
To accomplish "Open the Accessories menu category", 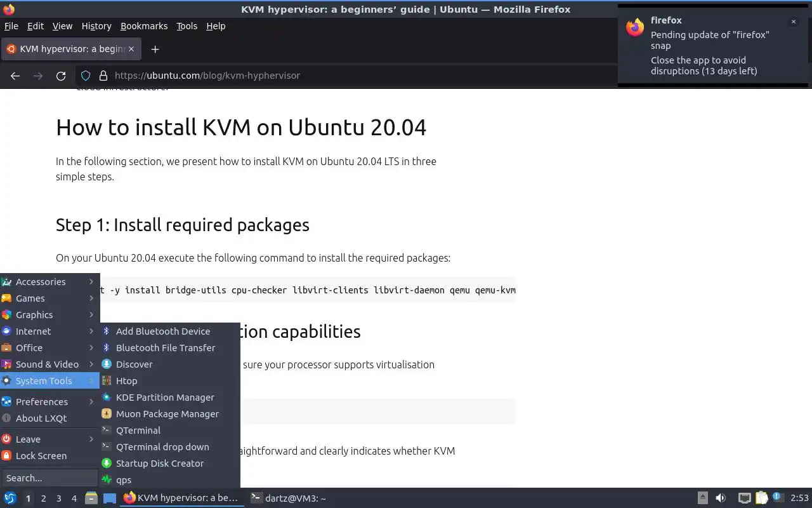I will click(49, 281).
